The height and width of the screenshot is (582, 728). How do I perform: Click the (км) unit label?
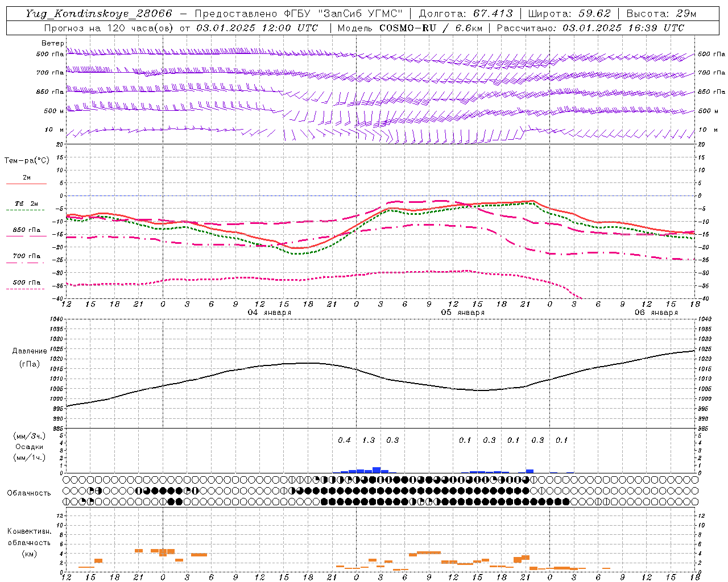(x=29, y=554)
